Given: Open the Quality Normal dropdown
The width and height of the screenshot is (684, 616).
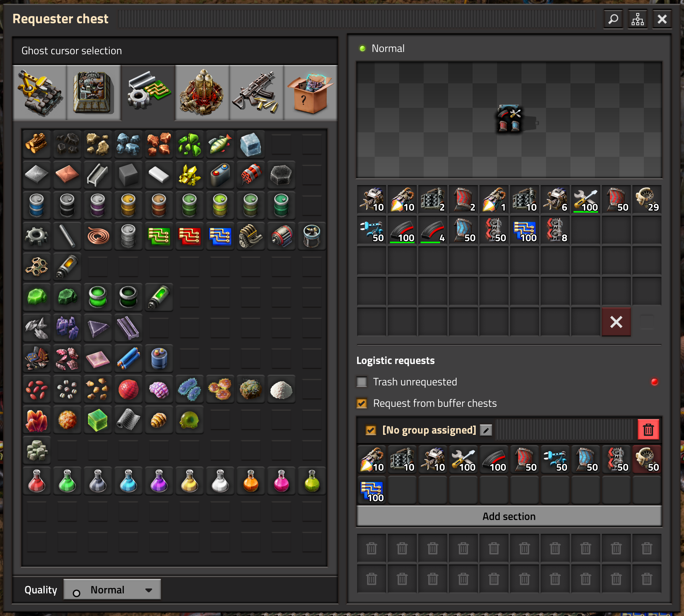Looking at the screenshot, I should pos(112,590).
